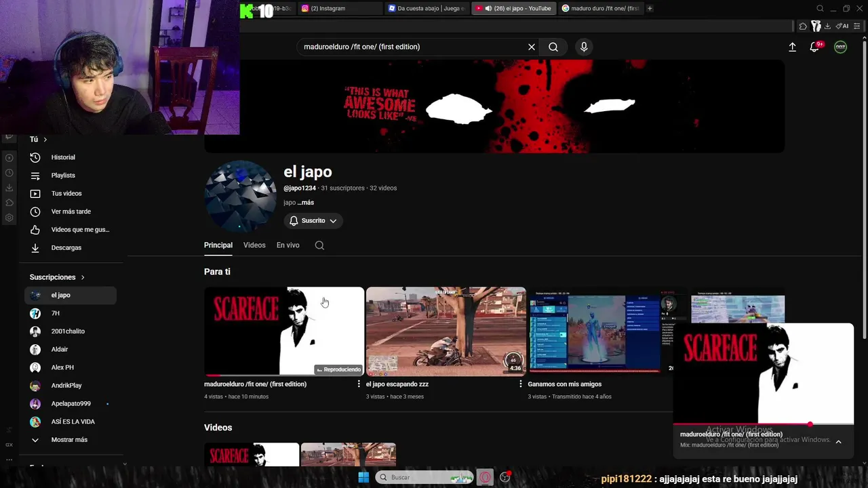The height and width of the screenshot is (488, 868).
Task: Select el japo subscription
Action: click(x=71, y=295)
